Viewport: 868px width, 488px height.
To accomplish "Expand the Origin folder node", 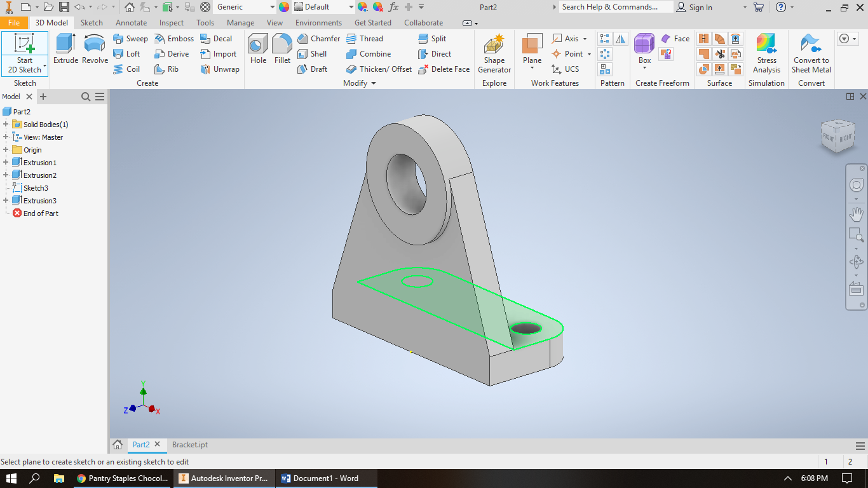I will (x=6, y=150).
